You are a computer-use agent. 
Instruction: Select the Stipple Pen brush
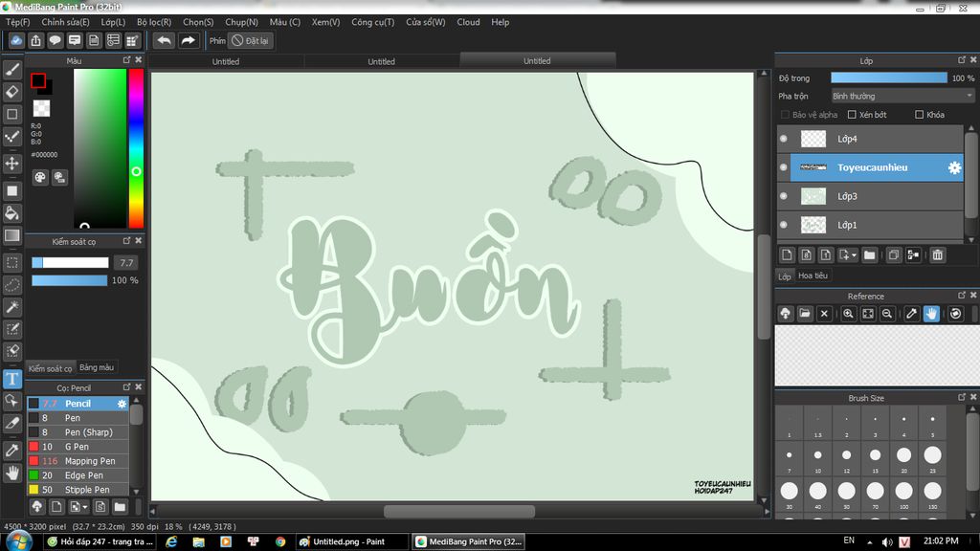[78, 490]
